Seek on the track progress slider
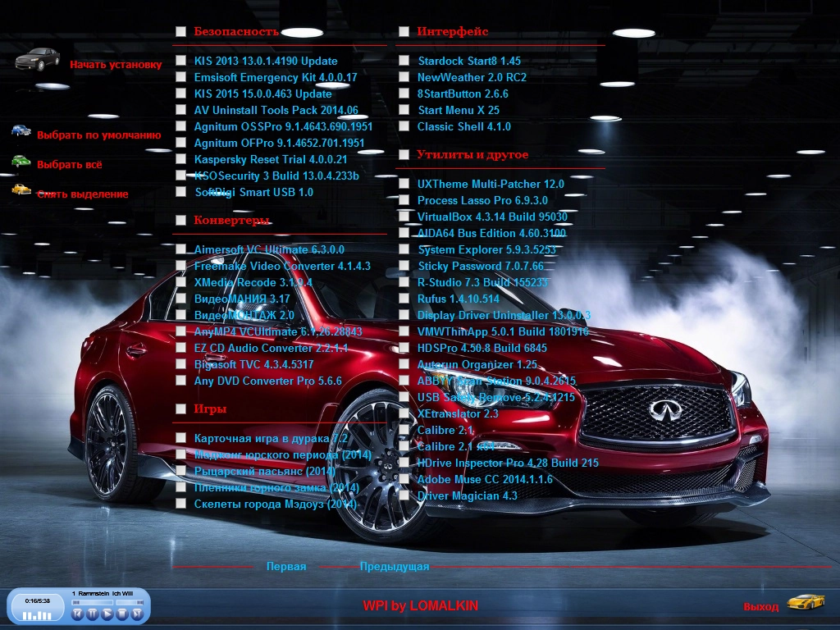The height and width of the screenshot is (630, 840). coord(92,603)
